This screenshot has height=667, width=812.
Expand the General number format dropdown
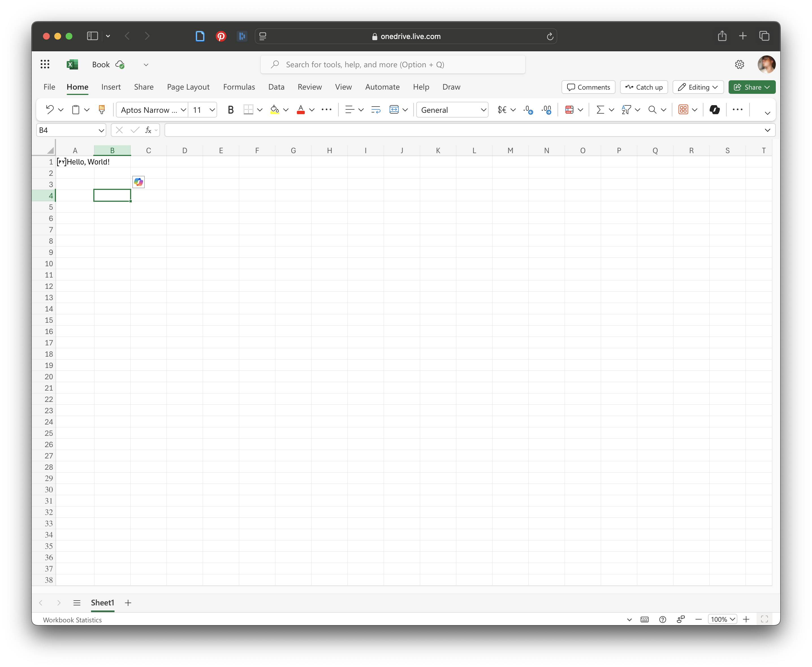pyautogui.click(x=483, y=110)
